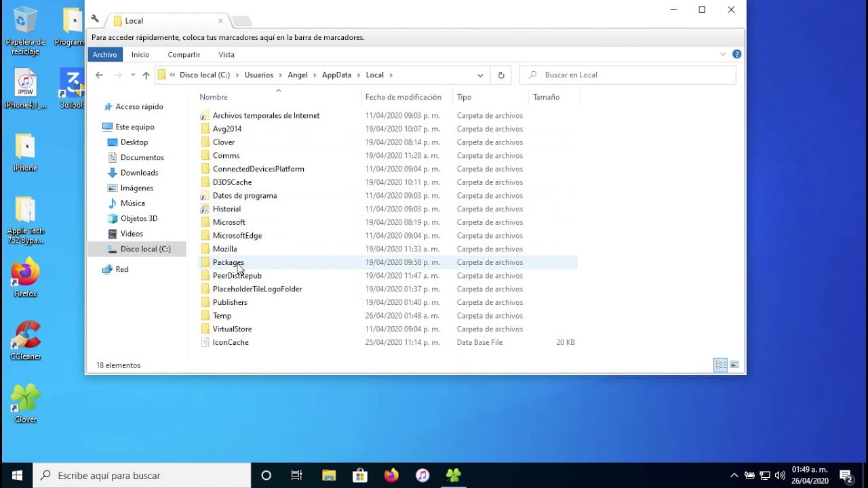
Task: Open the CCleaner desktop shortcut
Action: (25, 341)
